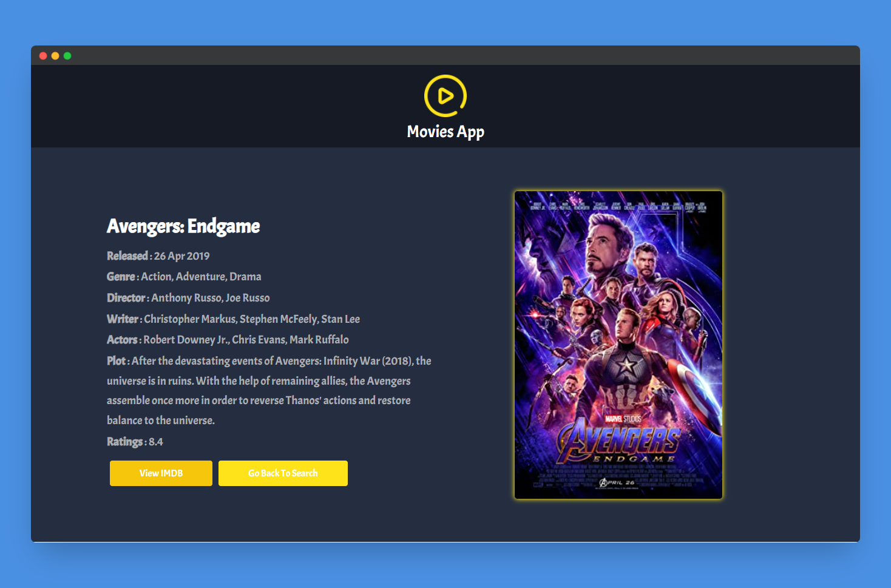The width and height of the screenshot is (891, 588).
Task: Open the Avengers Endgame poster image
Action: point(618,345)
